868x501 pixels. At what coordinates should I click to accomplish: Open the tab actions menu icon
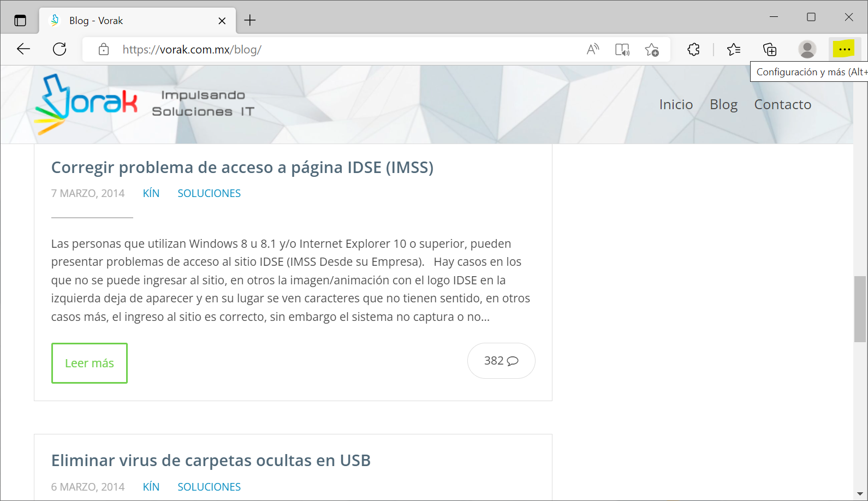coord(20,21)
